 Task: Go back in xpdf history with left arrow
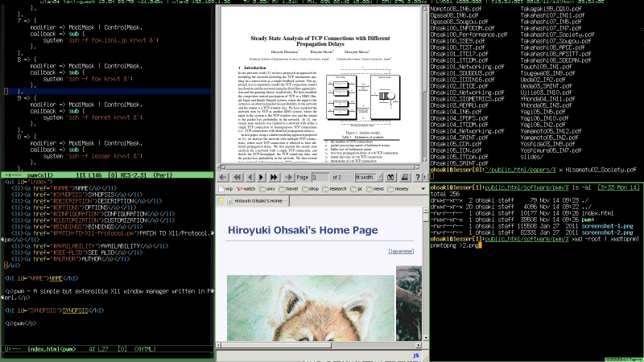(223, 177)
